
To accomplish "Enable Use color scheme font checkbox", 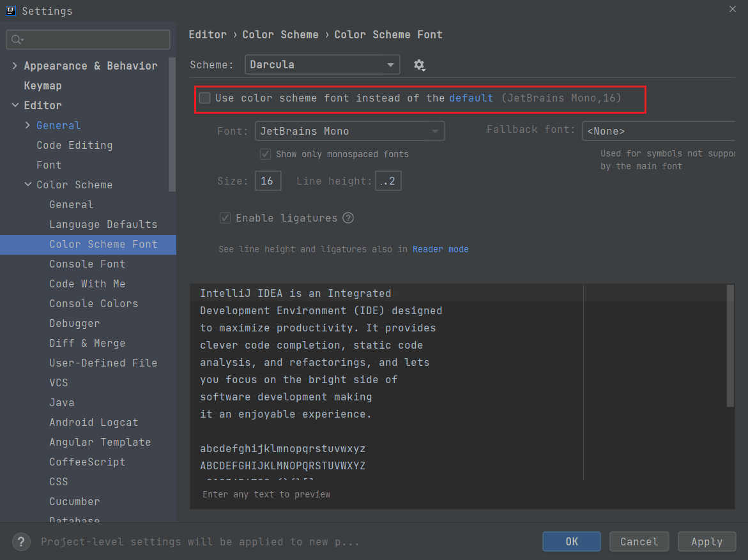I will [x=205, y=98].
